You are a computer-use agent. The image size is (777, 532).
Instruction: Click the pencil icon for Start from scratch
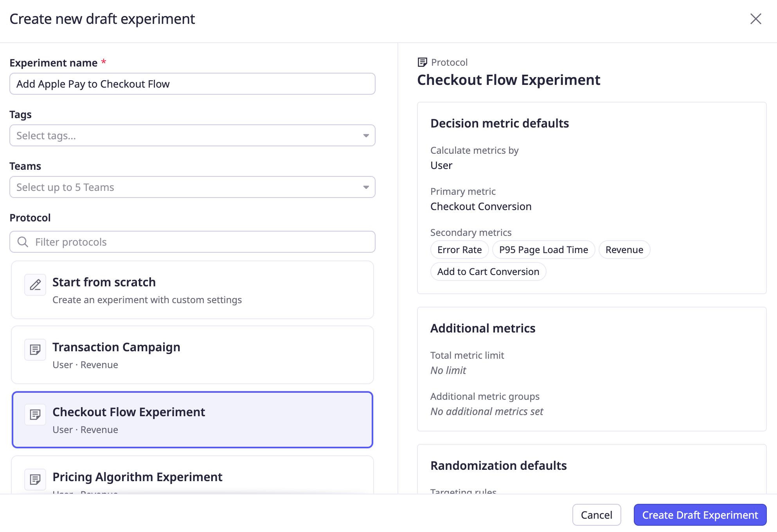coord(35,284)
